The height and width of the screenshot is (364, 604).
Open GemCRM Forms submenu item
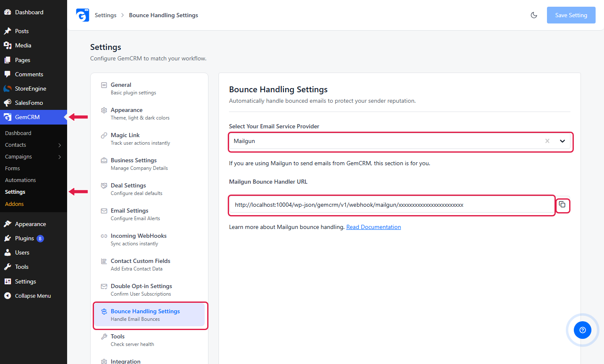(13, 168)
